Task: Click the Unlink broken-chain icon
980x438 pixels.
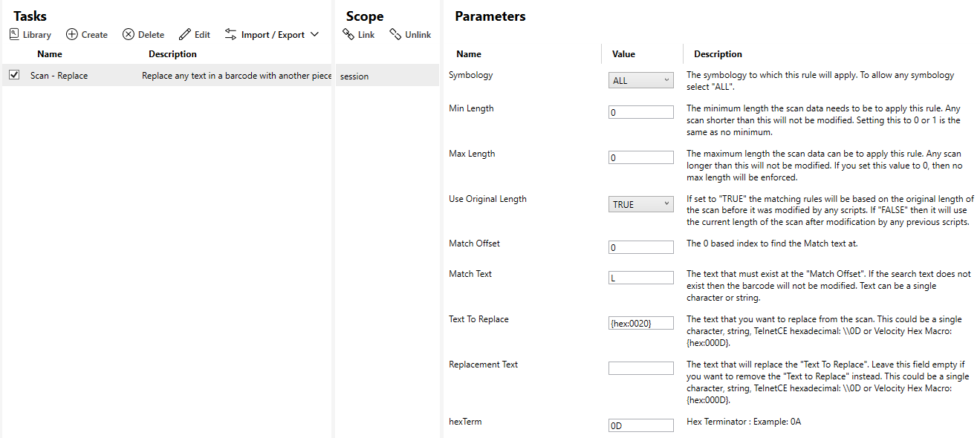Action: coord(395,34)
